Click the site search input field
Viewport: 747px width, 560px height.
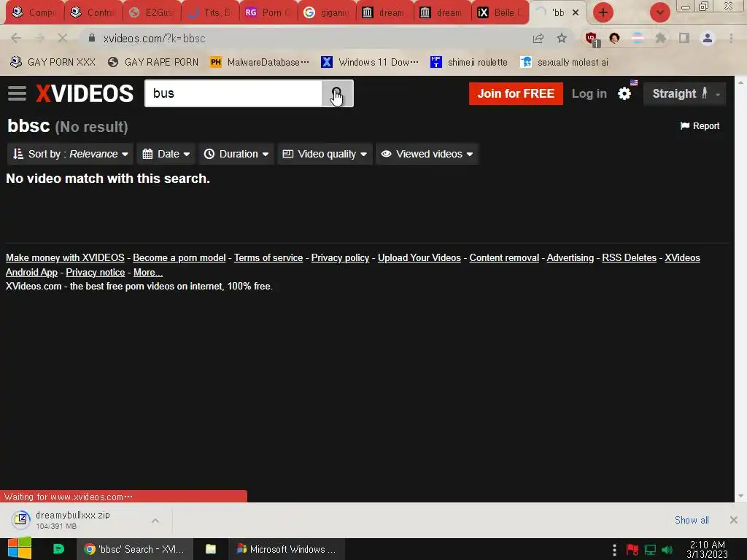[233, 93]
